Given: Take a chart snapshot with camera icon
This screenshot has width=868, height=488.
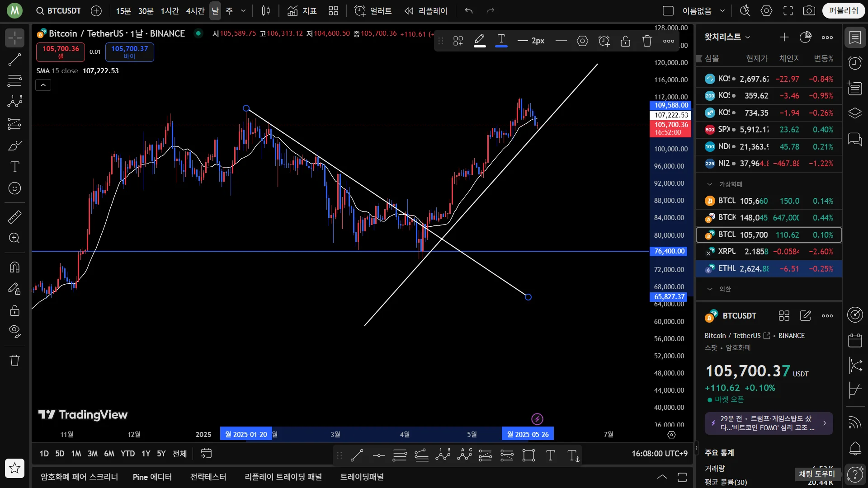Looking at the screenshot, I should pos(809,11).
